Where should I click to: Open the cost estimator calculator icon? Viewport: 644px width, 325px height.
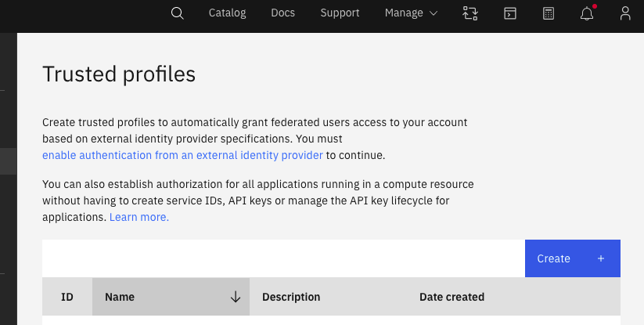[549, 13]
